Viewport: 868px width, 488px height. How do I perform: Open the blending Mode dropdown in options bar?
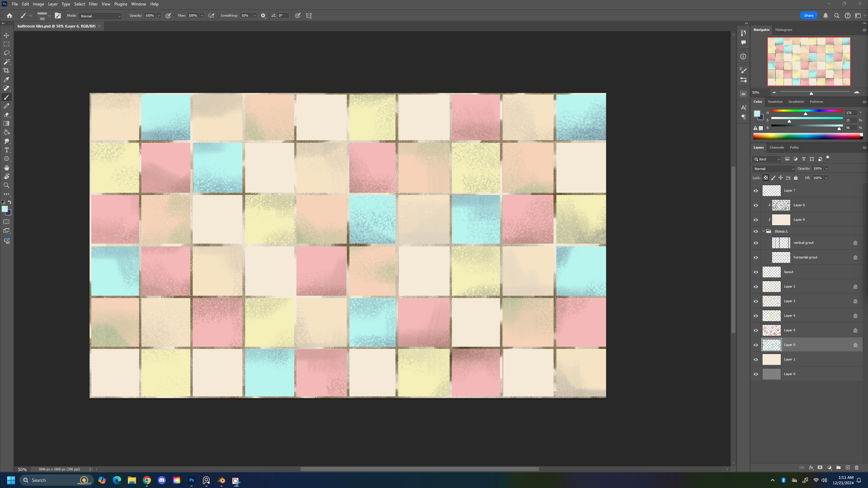[x=100, y=16]
